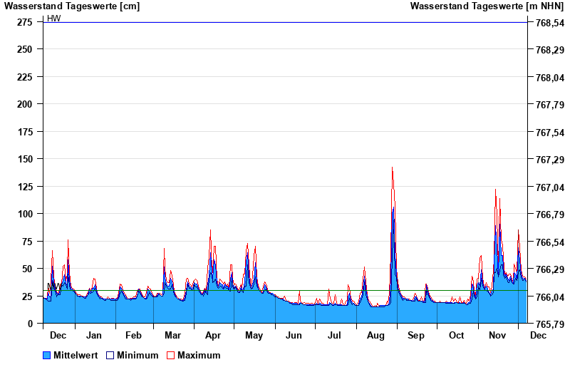Click the highest red peak in late August
Screen dimensions: 570x392
pyautogui.click(x=392, y=167)
